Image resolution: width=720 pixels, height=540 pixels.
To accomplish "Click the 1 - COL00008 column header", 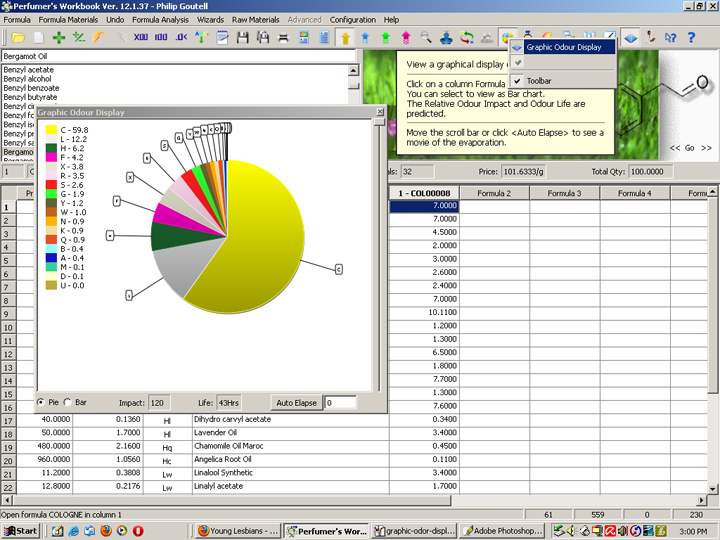I will [424, 193].
